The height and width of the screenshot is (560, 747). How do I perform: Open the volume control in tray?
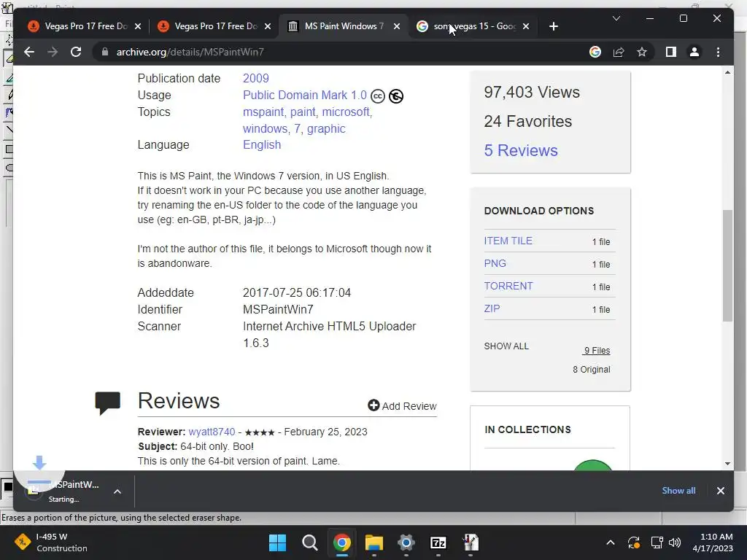pyautogui.click(x=675, y=542)
